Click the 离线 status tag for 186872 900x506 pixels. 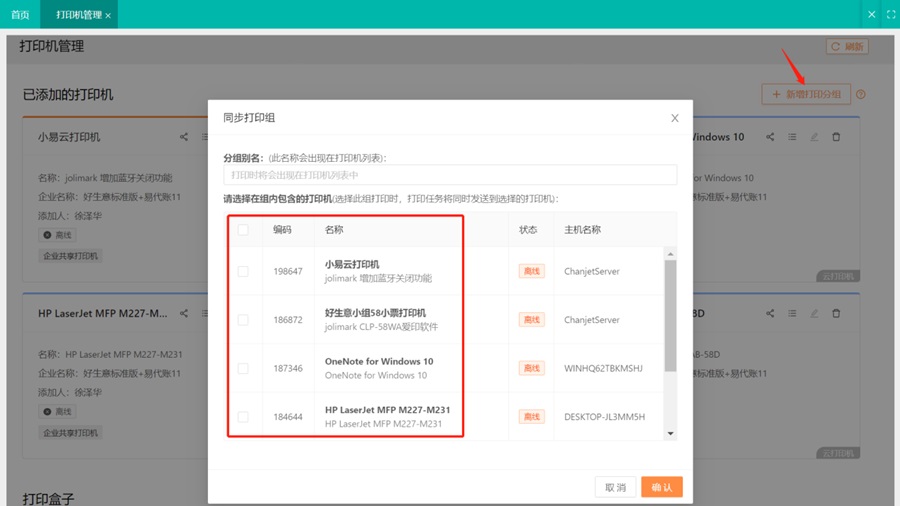click(532, 320)
